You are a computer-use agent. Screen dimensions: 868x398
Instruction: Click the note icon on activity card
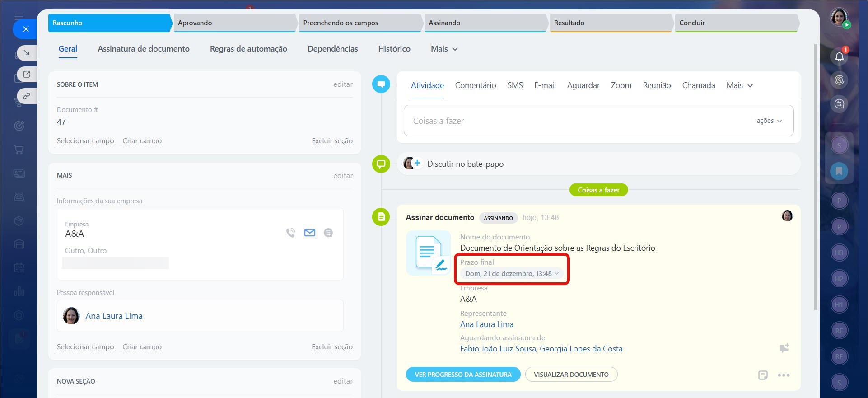point(763,375)
